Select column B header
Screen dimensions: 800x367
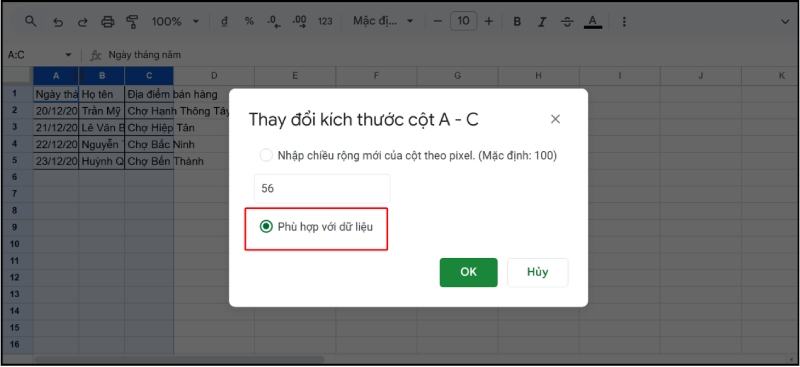(102, 76)
